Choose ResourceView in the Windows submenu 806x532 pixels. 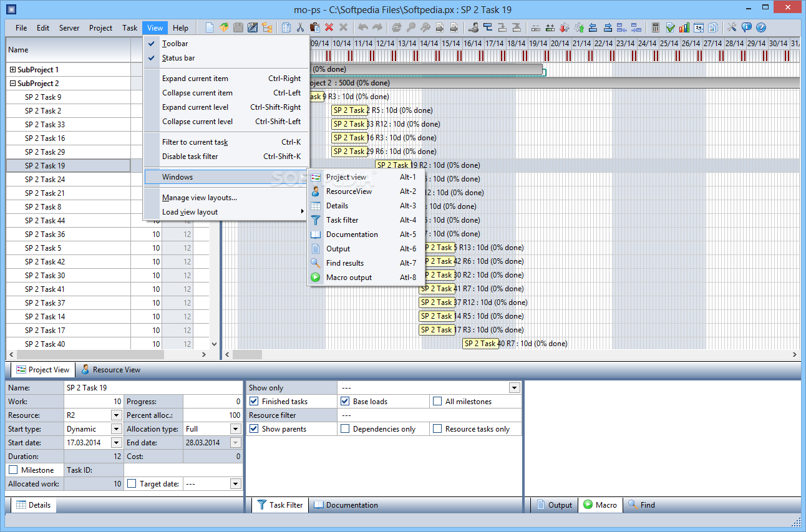(366, 191)
